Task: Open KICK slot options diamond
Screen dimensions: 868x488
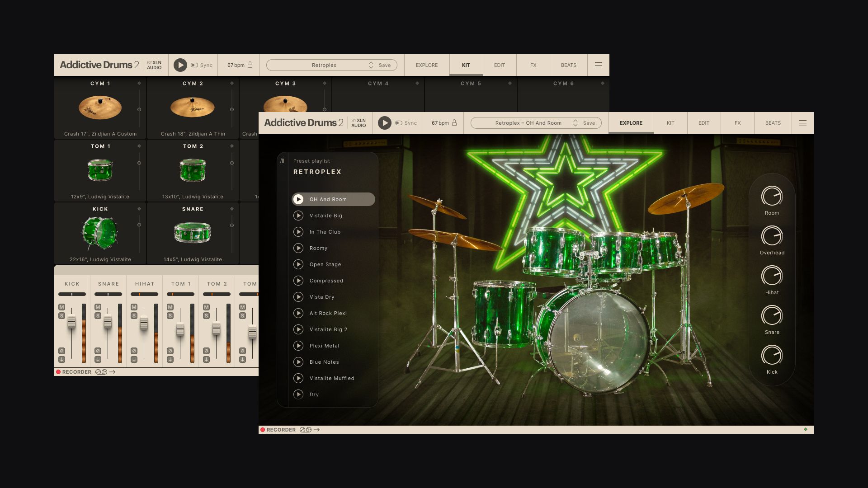Action: pyautogui.click(x=139, y=209)
